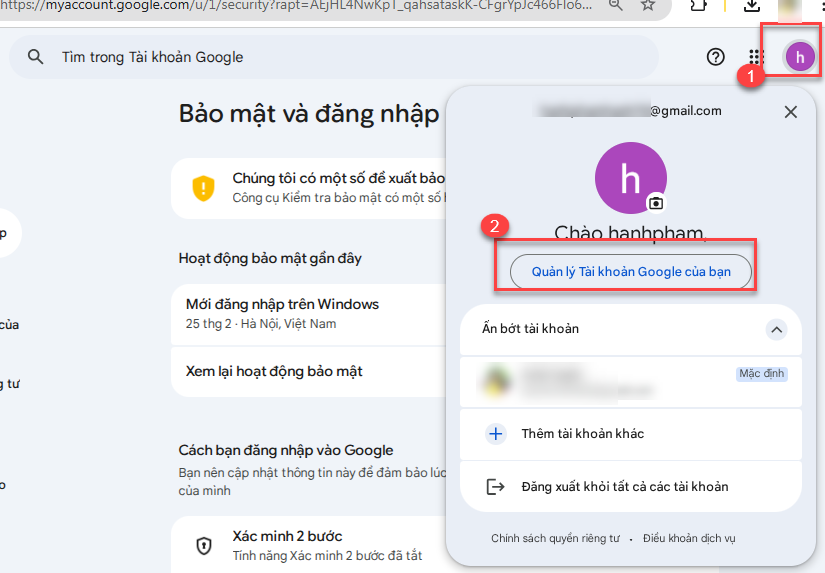Switch to the account marked "Mặc định"
Image resolution: width=825 pixels, height=573 pixels.
click(630, 381)
